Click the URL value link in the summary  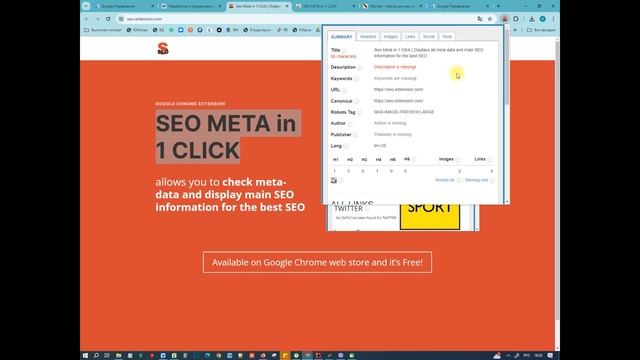coord(398,89)
